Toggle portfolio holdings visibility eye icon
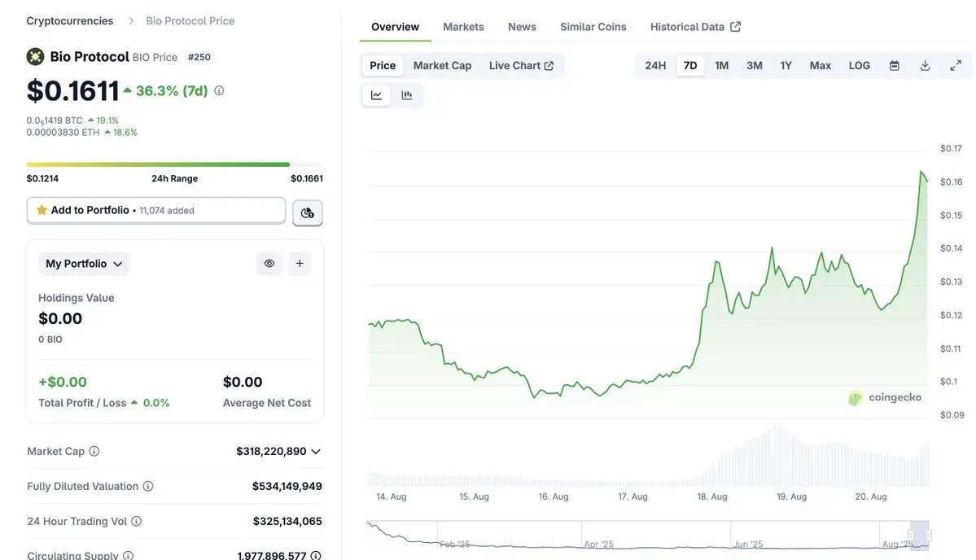Screen dimensions: 976x560 269,263
